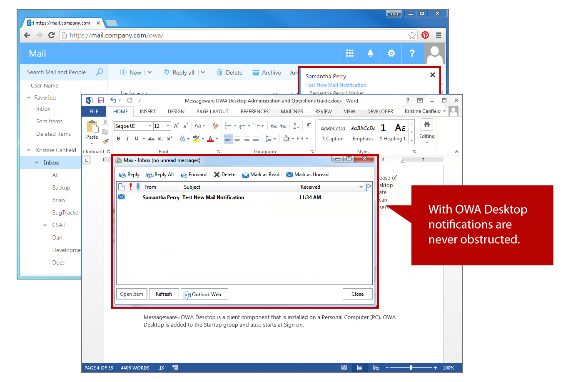Run spell check from Word status bar
Image resolution: width=588 pixels, height=382 pixels.
pos(161,368)
